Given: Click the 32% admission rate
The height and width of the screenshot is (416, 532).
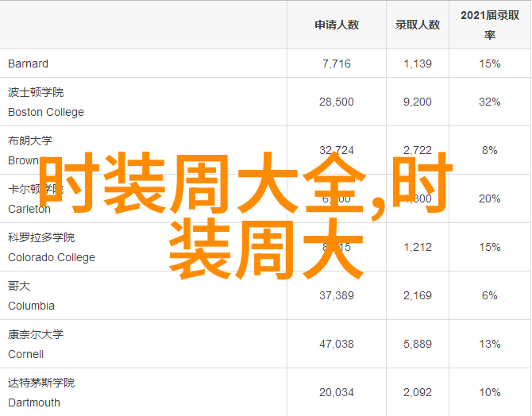Looking at the screenshot, I should (490, 102).
